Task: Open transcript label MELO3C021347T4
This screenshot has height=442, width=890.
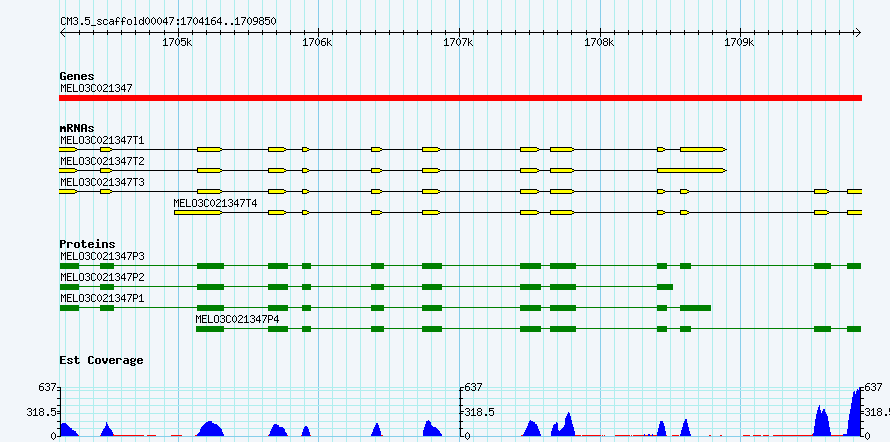Action: [x=216, y=203]
